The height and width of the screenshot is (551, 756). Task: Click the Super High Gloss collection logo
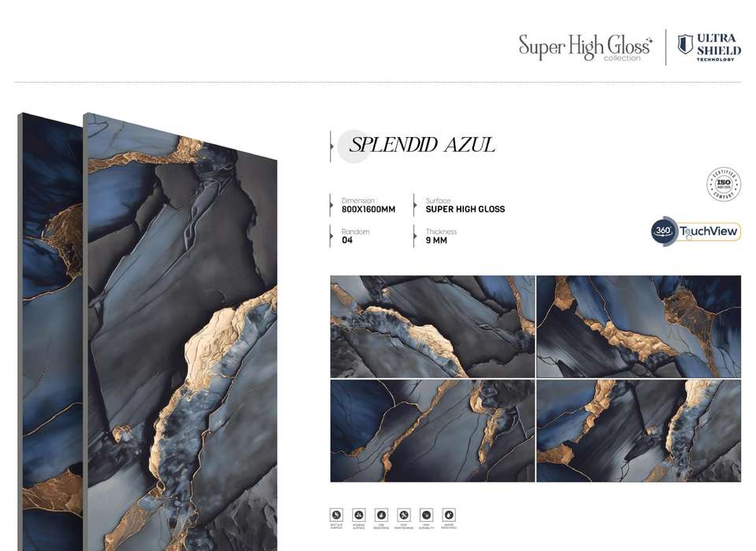[585, 47]
